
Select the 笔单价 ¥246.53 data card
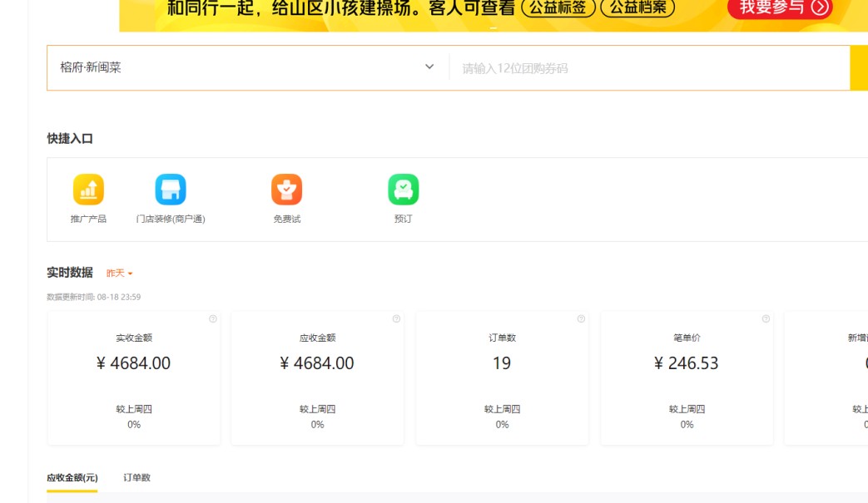pos(687,378)
